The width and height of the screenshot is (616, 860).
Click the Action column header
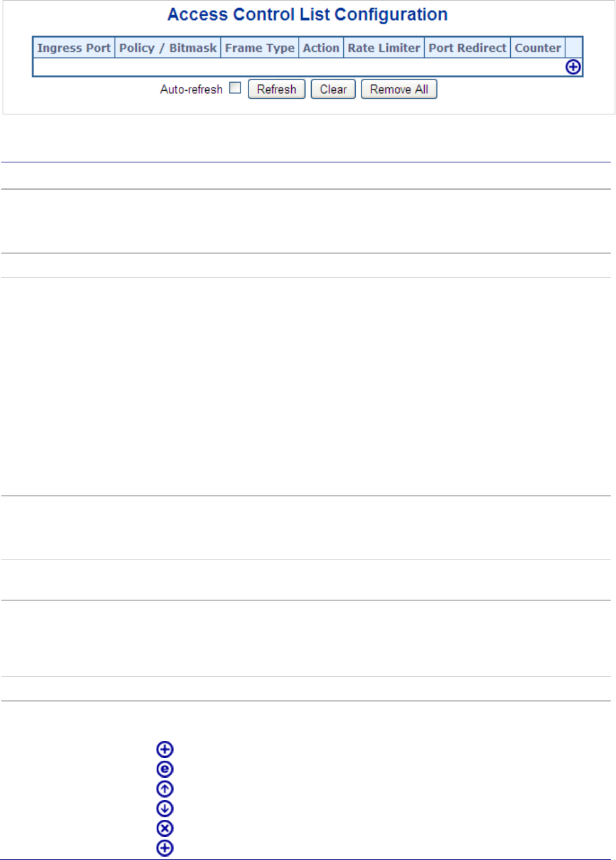tap(321, 48)
